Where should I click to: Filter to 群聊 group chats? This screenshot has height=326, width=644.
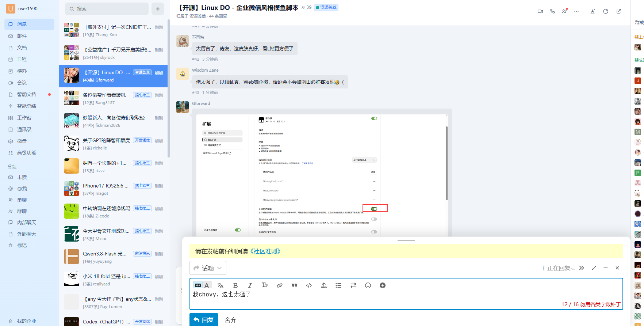pos(29,211)
